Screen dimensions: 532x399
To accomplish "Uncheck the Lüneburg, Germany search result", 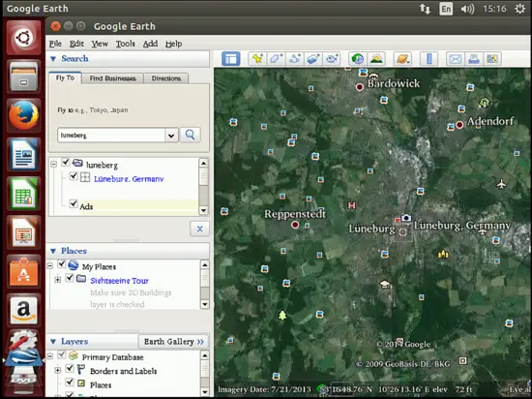I will coord(74,176).
